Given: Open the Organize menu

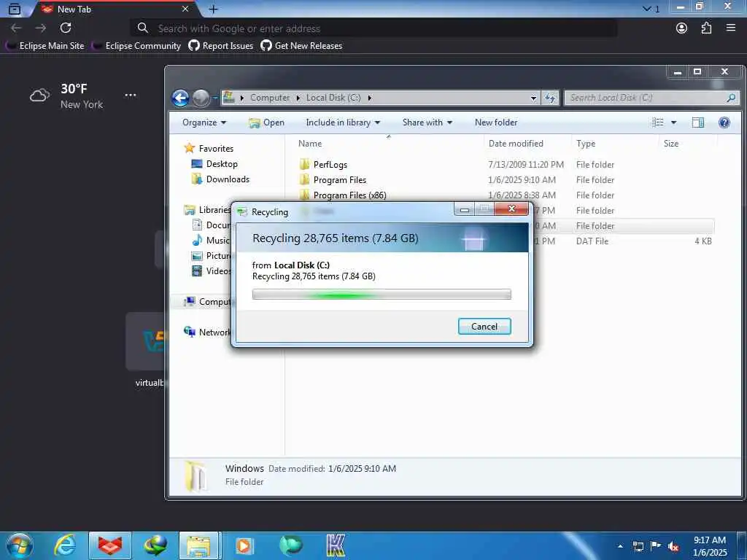Looking at the screenshot, I should click(x=204, y=122).
